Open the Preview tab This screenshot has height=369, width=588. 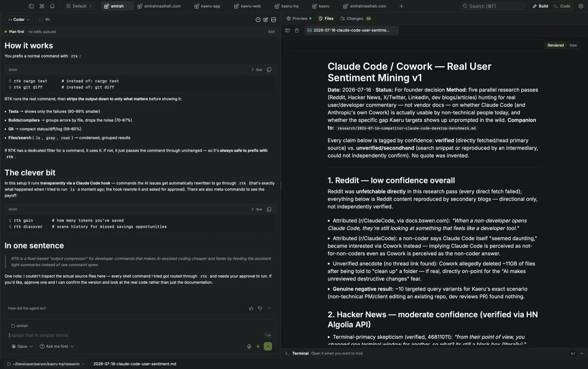pos(299,18)
